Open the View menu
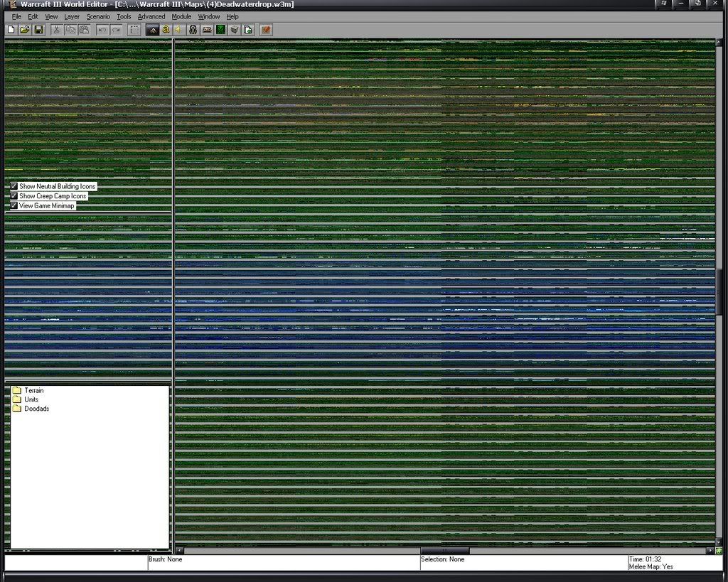Viewport: 728px width, 582px height. pos(51,17)
